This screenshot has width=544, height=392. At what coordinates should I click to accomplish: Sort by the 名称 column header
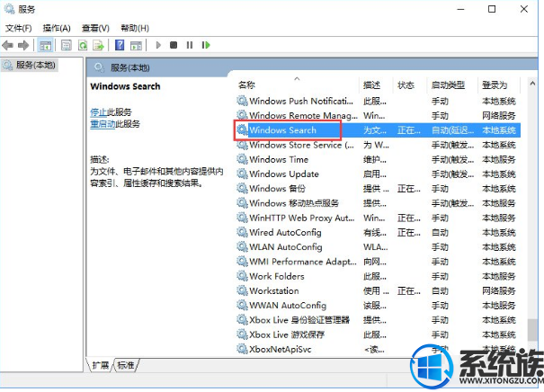point(247,85)
